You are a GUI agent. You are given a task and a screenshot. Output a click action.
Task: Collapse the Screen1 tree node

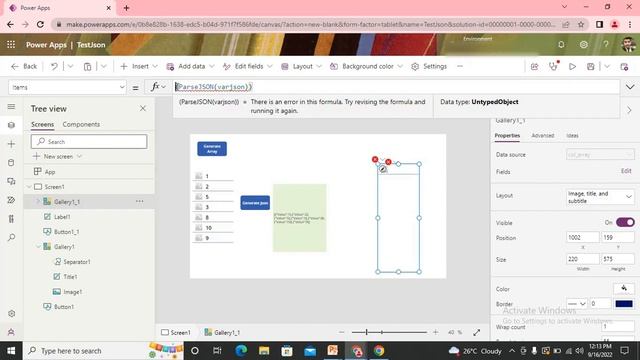click(29, 187)
